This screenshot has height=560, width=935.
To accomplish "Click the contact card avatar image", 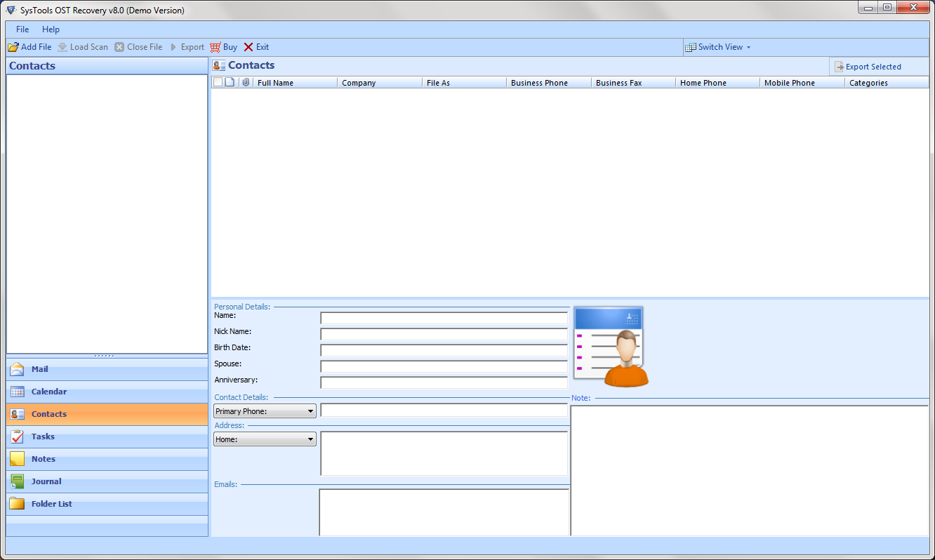I will tap(611, 347).
